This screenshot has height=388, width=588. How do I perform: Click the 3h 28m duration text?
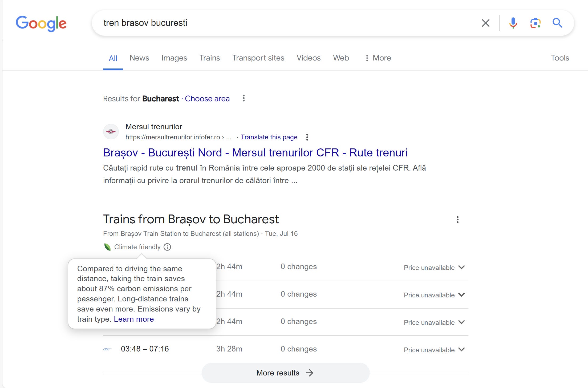pos(229,349)
